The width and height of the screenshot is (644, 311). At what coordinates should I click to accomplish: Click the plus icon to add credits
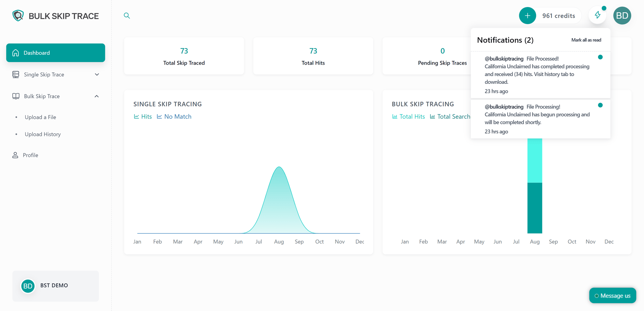click(x=527, y=15)
